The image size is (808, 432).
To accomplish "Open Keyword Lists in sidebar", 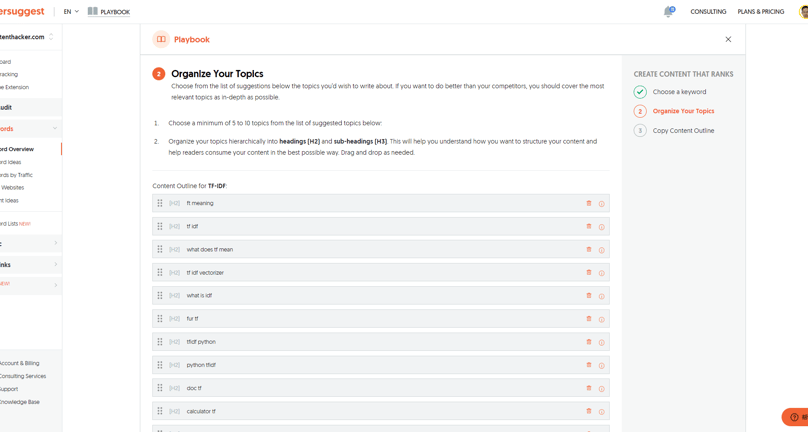I will coord(15,224).
